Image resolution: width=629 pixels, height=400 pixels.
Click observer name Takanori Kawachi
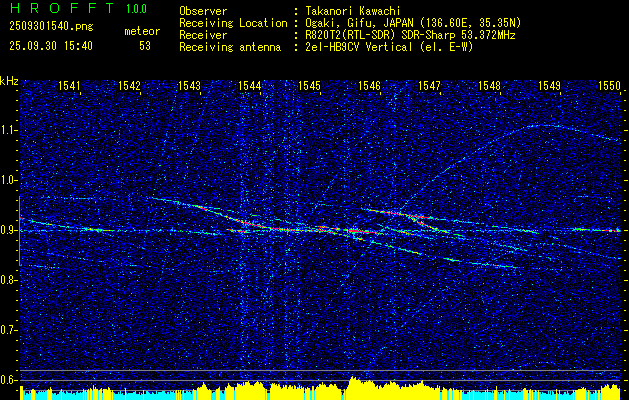click(x=353, y=11)
